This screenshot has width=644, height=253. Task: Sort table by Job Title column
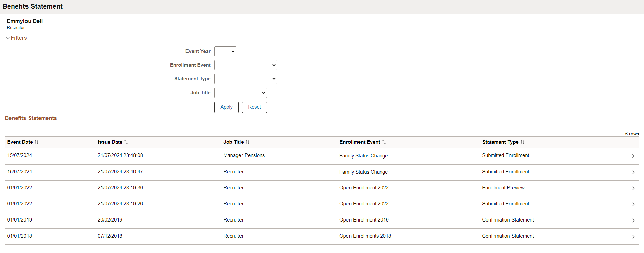click(248, 142)
